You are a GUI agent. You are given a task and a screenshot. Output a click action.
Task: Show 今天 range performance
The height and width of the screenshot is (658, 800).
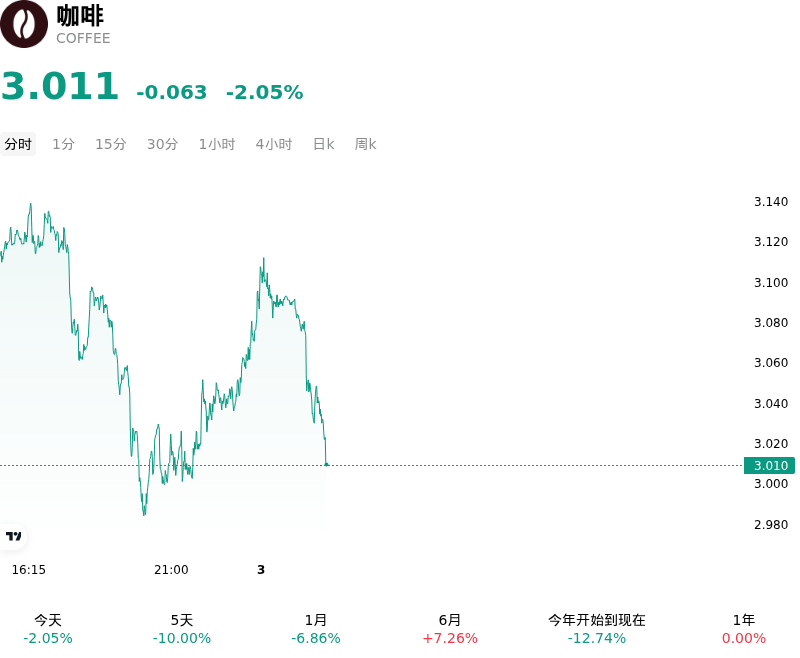[x=48, y=629]
